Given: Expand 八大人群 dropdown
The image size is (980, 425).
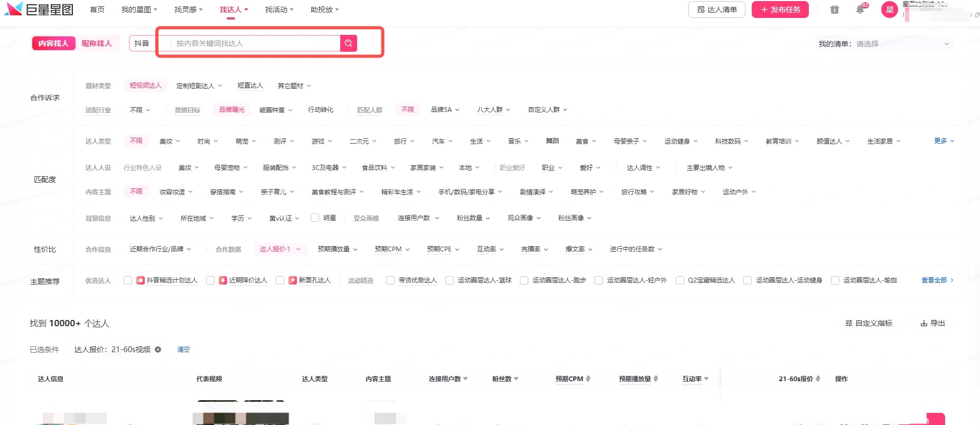Looking at the screenshot, I should [x=493, y=110].
